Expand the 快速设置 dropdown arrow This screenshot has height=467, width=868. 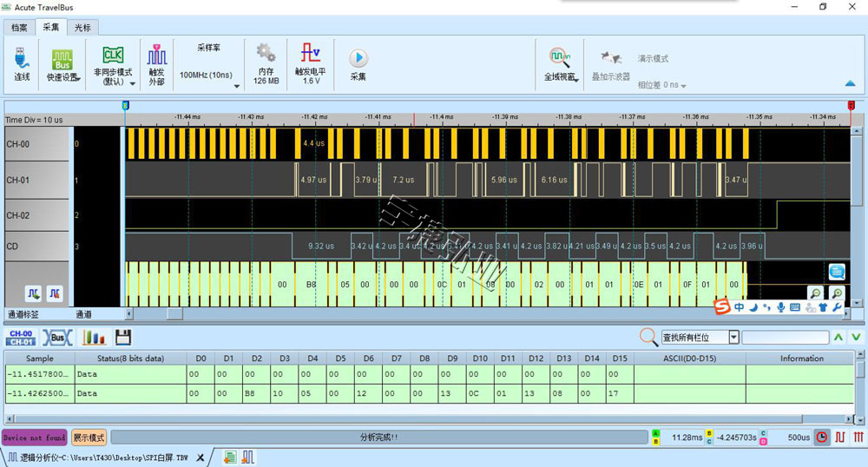pos(79,79)
